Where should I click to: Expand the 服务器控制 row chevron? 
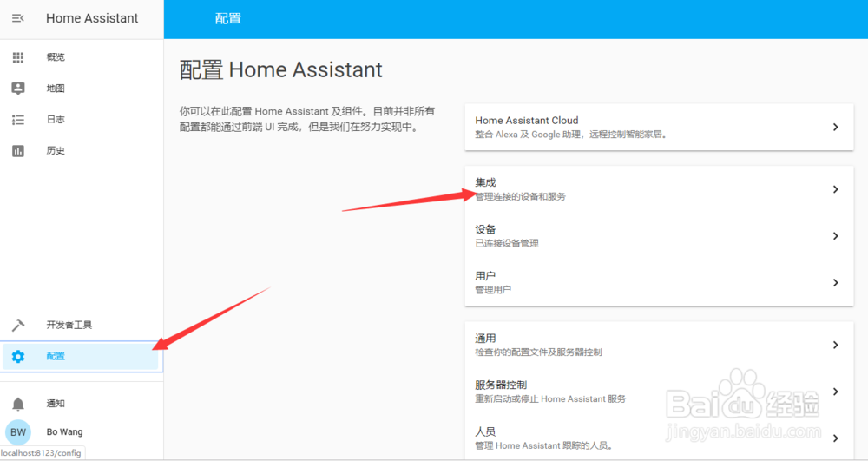(835, 392)
